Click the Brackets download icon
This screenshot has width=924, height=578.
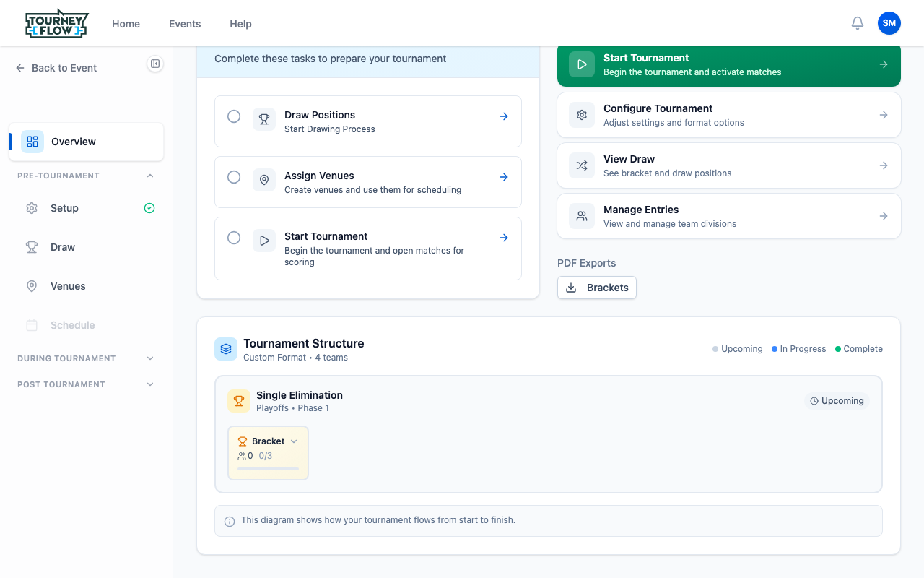pos(571,288)
